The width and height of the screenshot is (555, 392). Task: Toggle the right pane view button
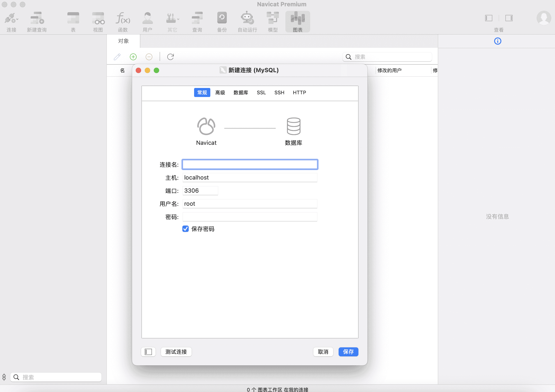pos(509,18)
